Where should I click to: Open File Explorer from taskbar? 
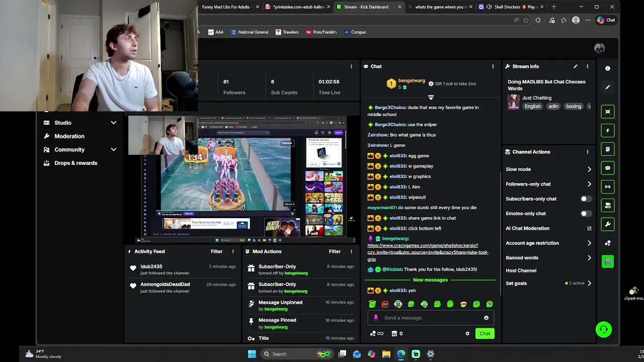coord(386,354)
